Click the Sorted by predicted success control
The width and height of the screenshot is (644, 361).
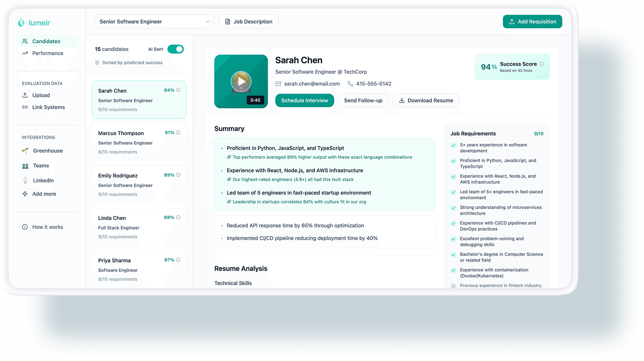(129, 63)
